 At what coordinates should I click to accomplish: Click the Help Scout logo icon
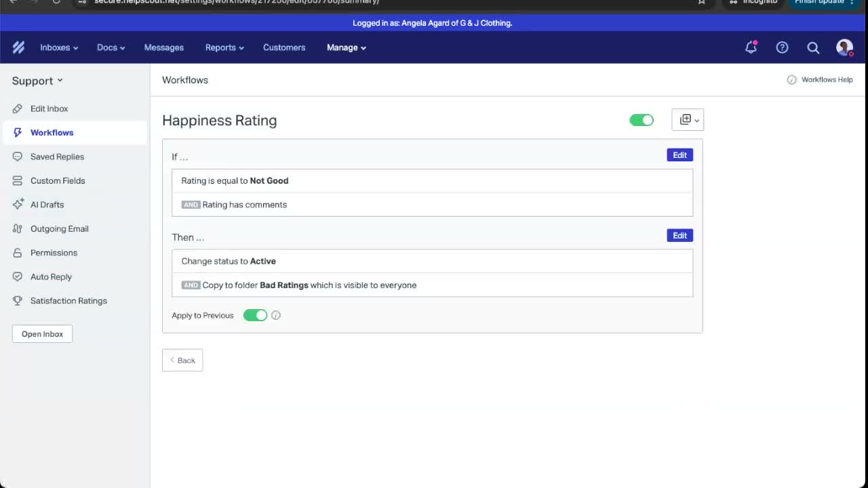pos(18,47)
